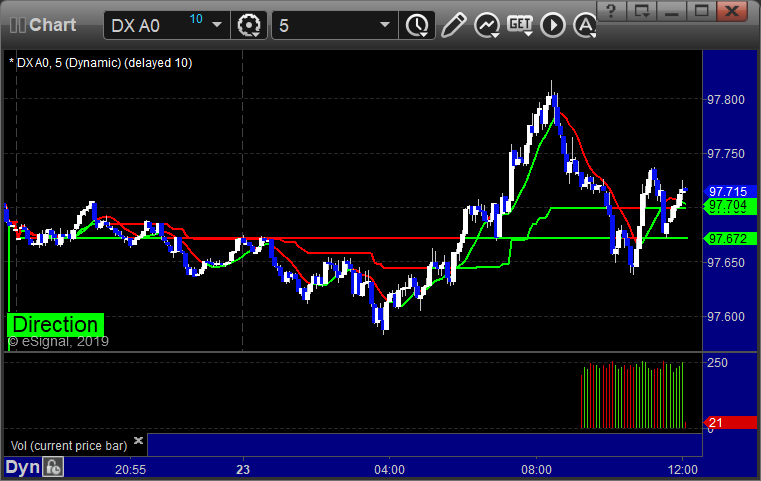
Task: Open the studies line-chart icon
Action: pyautogui.click(x=487, y=25)
